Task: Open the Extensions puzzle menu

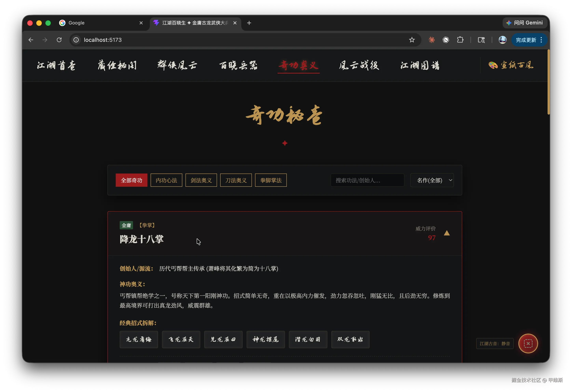Action: [x=460, y=40]
